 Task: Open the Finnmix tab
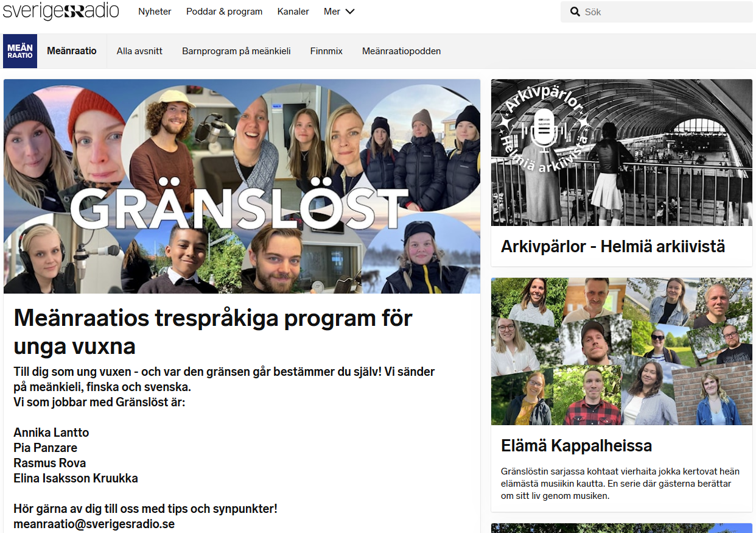pyautogui.click(x=326, y=51)
